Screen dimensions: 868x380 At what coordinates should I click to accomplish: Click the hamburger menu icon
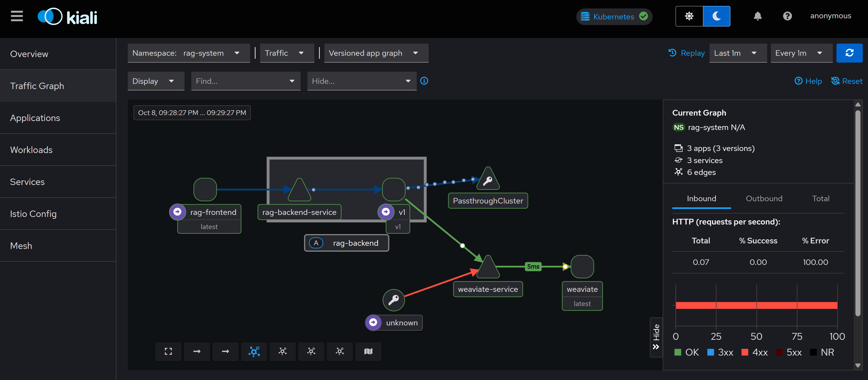coord(17,16)
